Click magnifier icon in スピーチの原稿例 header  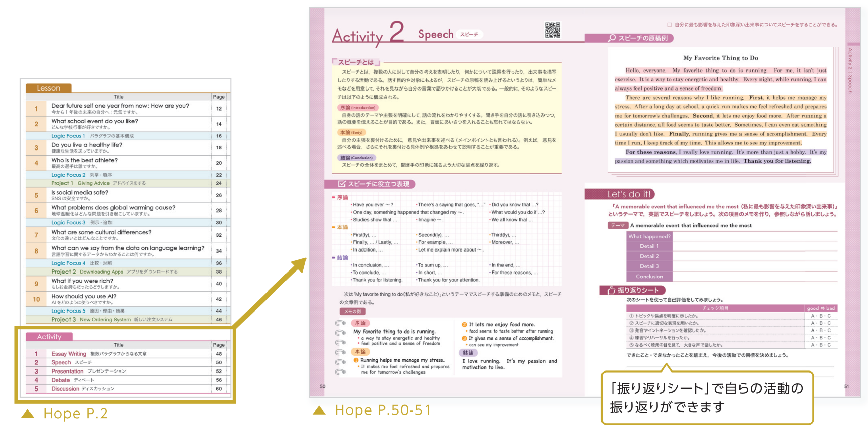(611, 38)
